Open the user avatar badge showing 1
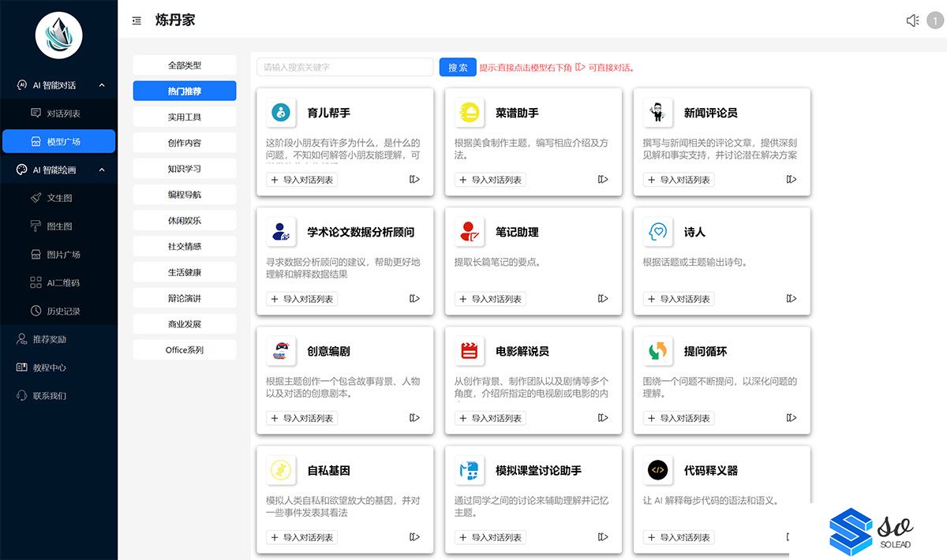 (x=934, y=21)
